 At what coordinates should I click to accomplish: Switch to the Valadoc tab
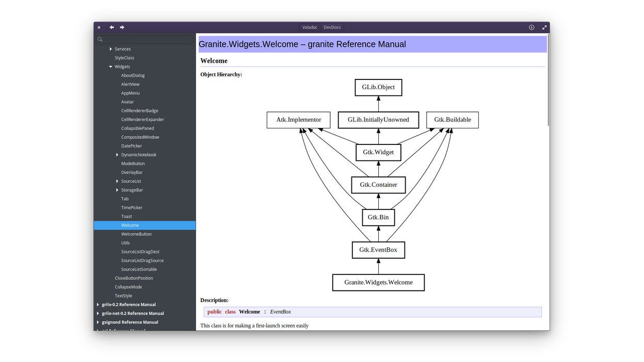310,27
